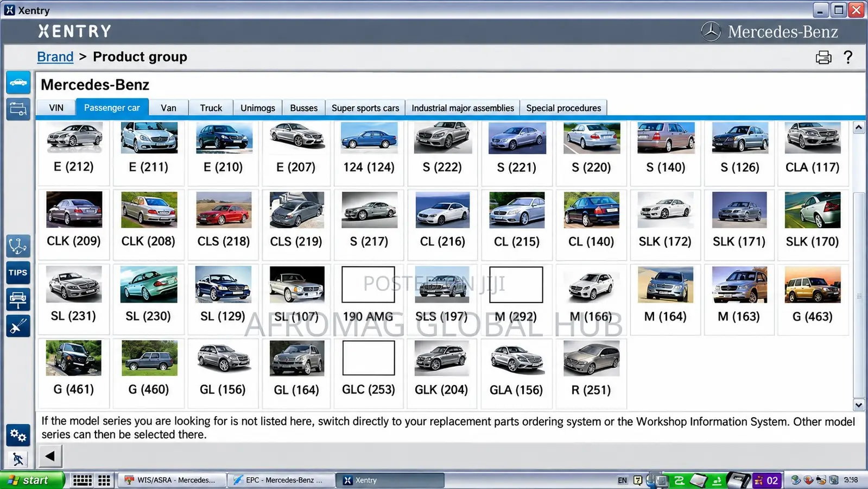Follow the Brand breadcrumb link

click(55, 57)
